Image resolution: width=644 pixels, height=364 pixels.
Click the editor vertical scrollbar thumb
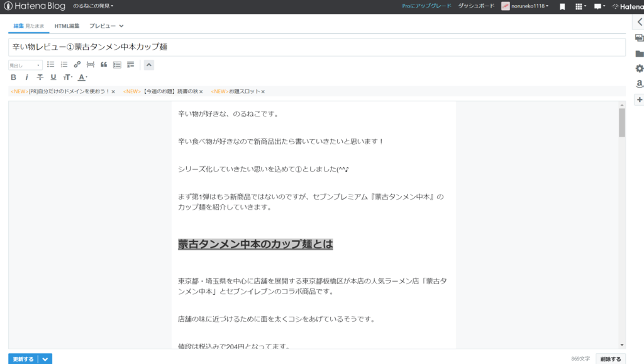pos(622,123)
